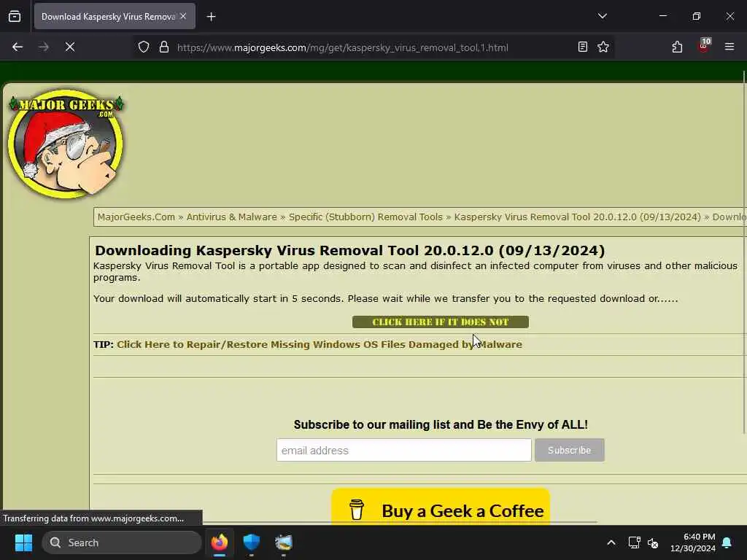Open the network status tray icon
This screenshot has height=560, width=747.
coord(634,542)
